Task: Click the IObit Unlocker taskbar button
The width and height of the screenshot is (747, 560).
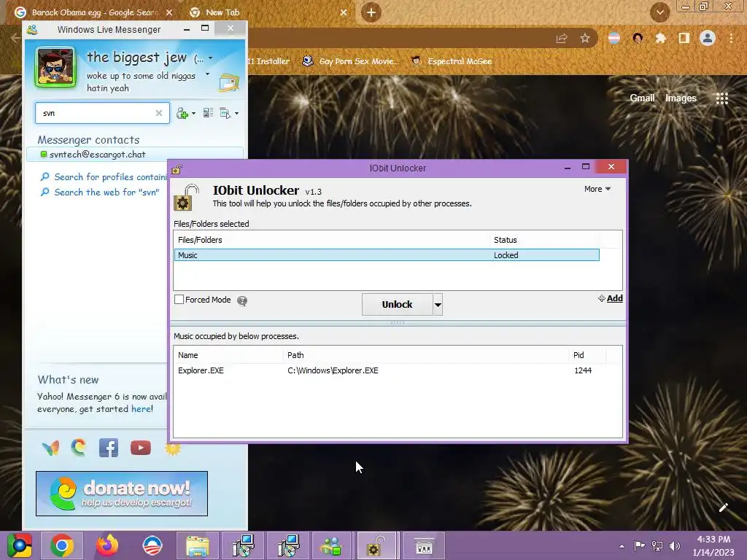Action: (376, 545)
